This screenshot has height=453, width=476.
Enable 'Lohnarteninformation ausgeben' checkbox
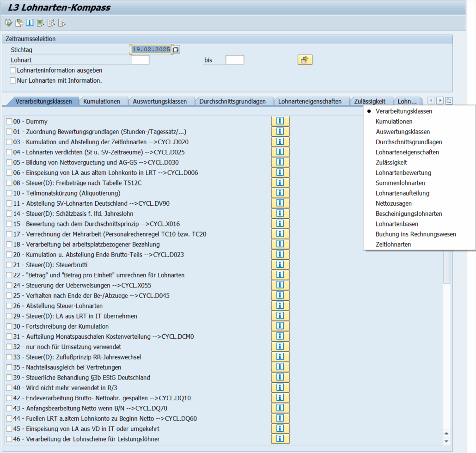[13, 70]
